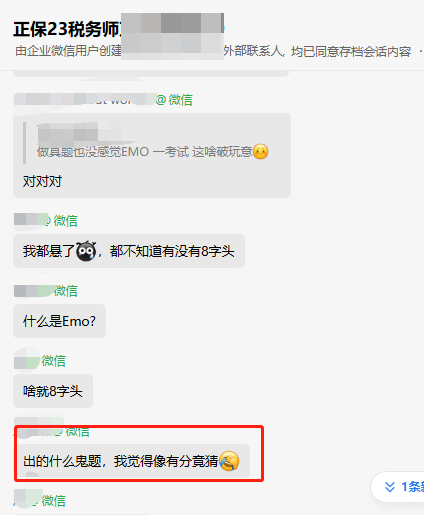Click the sender name above the quoted reply

103,100
